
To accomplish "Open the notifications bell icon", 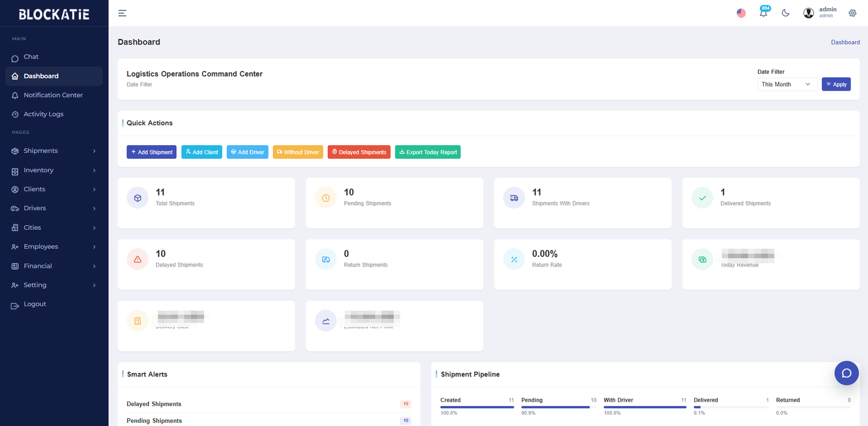I will pyautogui.click(x=764, y=12).
